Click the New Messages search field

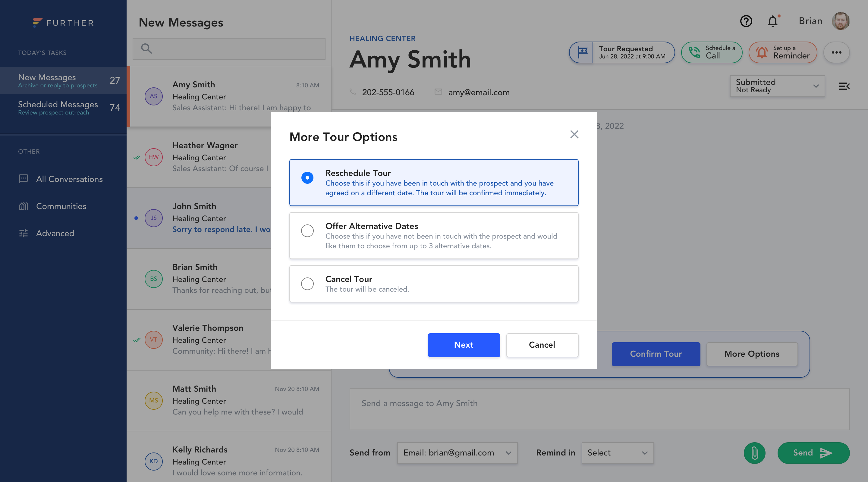click(229, 49)
